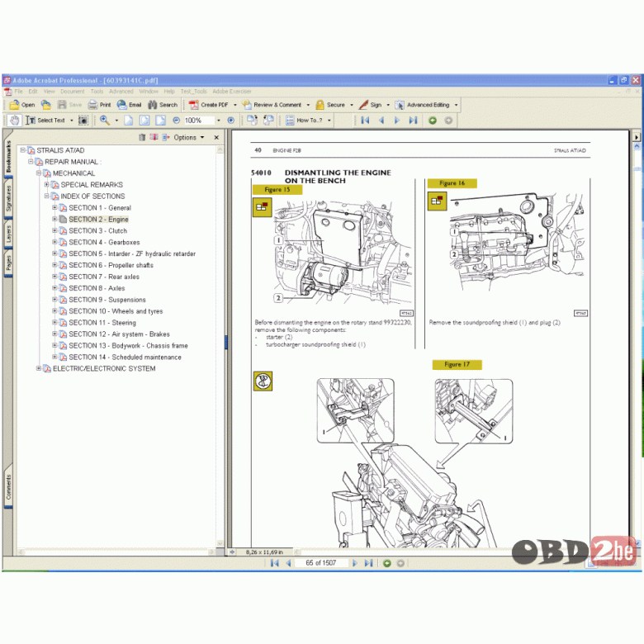Click green Previous View toolbar button
The width and height of the screenshot is (644, 644).
click(x=433, y=121)
